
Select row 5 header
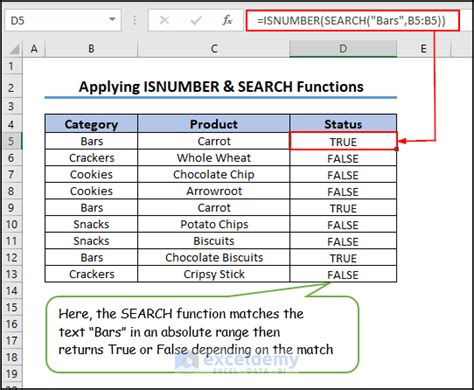coord(11,141)
